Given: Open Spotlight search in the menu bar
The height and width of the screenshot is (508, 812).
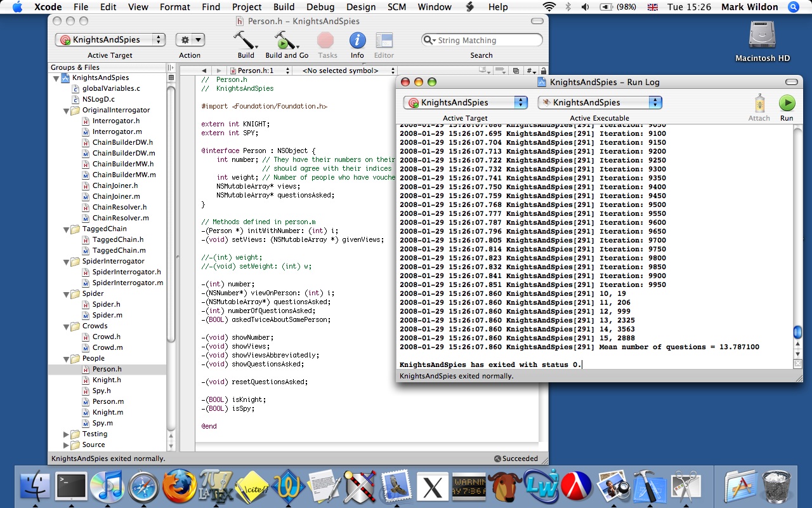Looking at the screenshot, I should 794,7.
